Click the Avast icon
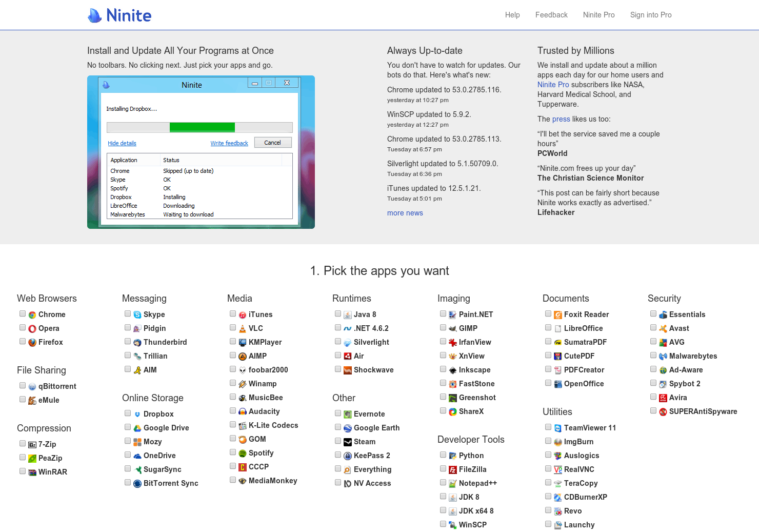Viewport: 759px width, 532px height. click(x=663, y=329)
